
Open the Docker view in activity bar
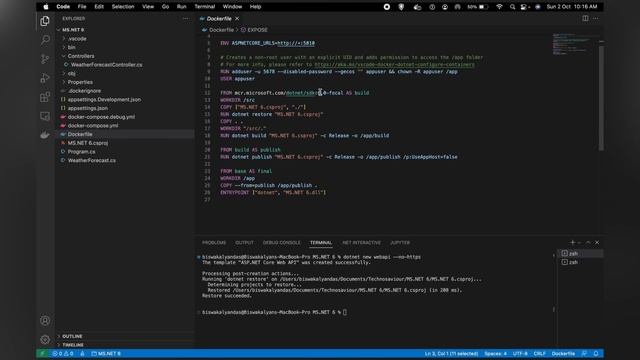click(x=45, y=135)
